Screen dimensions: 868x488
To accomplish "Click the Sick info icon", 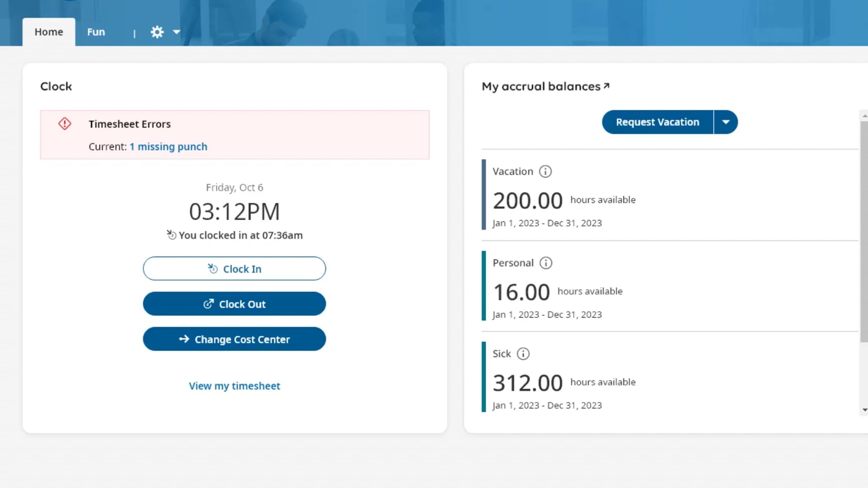I will [x=523, y=354].
